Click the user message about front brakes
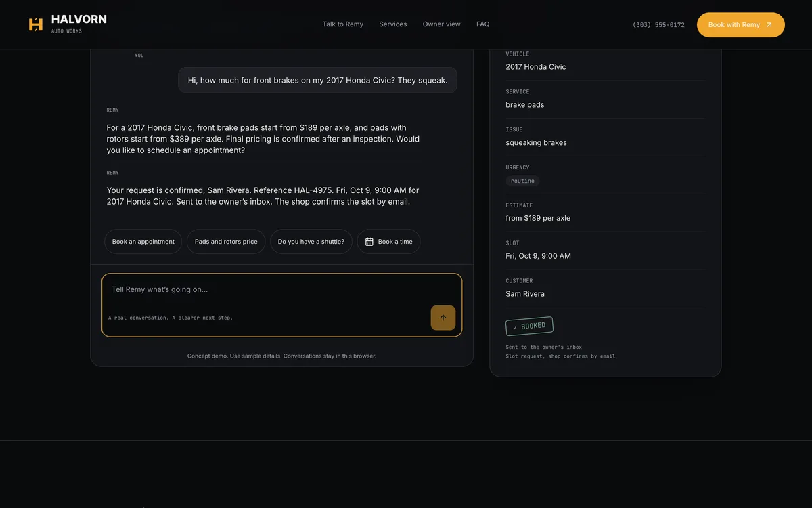The image size is (812, 508). coord(317,80)
